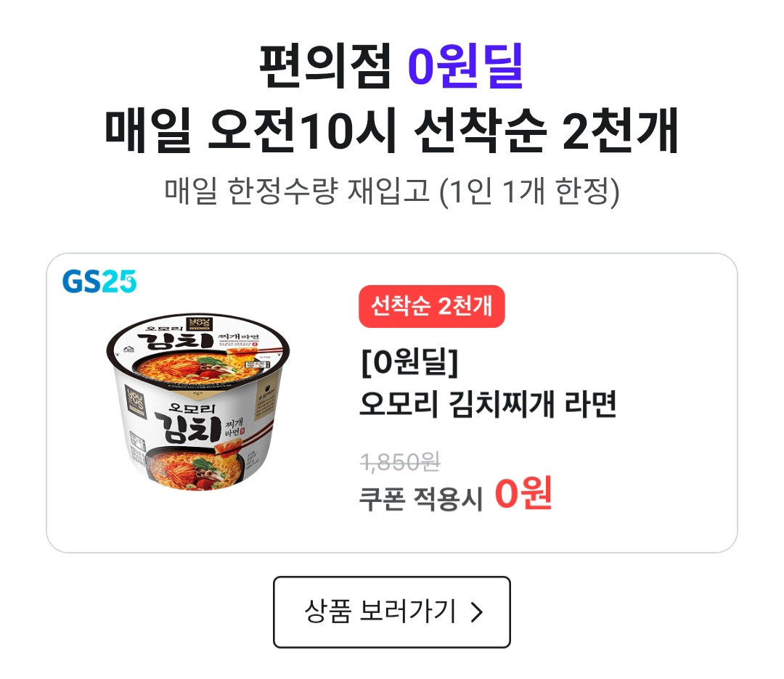Tap the 선착순 2천개 text in headline
Screen dimensions: 784x679
(546, 130)
